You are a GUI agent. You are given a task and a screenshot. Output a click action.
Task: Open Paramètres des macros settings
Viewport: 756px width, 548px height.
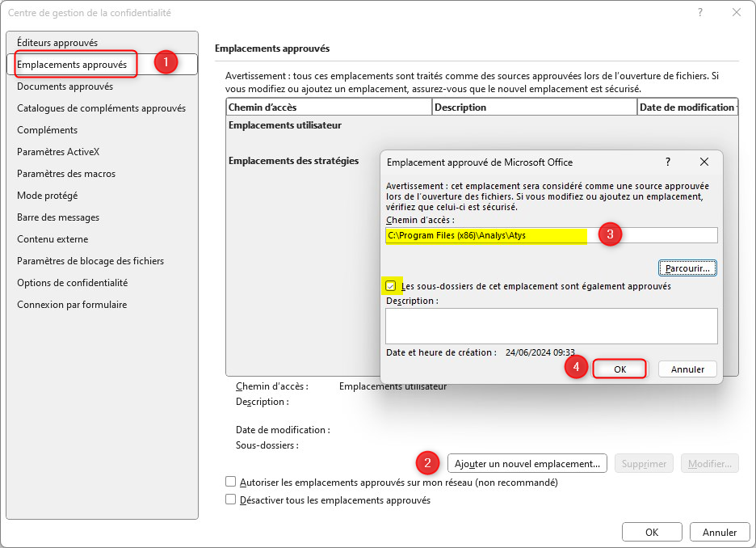pos(66,173)
